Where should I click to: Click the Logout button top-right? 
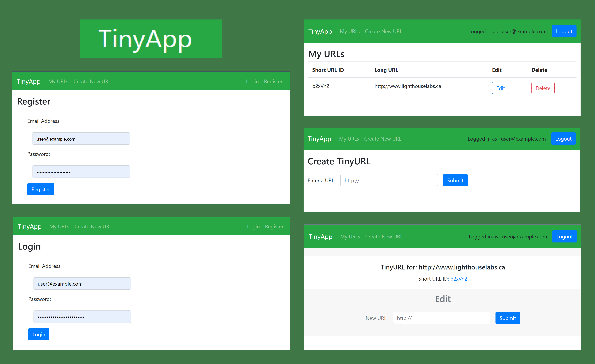click(563, 31)
